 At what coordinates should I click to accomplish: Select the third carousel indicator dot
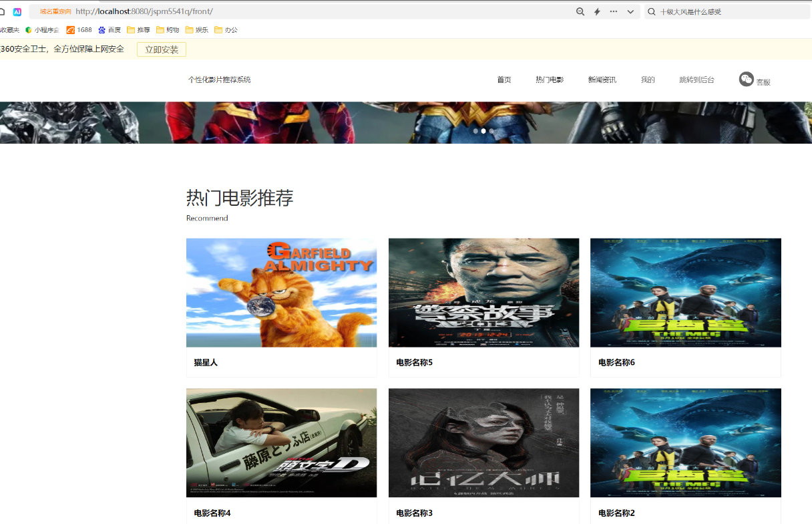pos(491,131)
